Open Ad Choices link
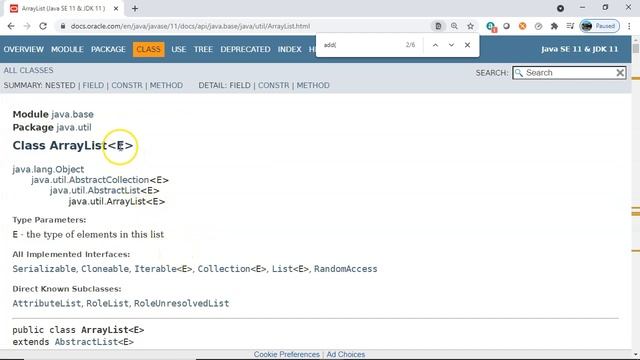 [346, 354]
